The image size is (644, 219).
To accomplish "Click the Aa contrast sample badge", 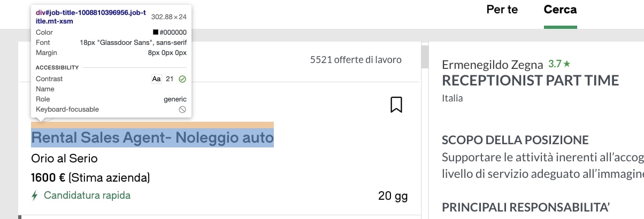I will [156, 79].
